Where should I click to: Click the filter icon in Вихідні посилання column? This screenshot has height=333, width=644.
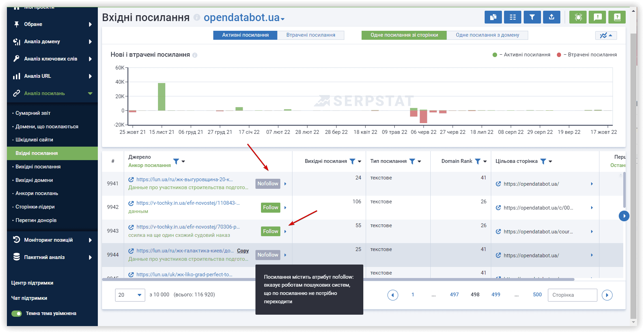point(352,161)
